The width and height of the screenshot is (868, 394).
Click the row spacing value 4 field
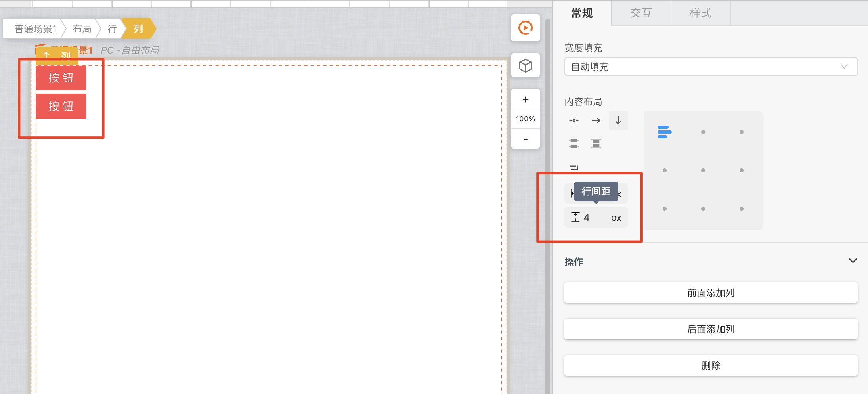[596, 217]
